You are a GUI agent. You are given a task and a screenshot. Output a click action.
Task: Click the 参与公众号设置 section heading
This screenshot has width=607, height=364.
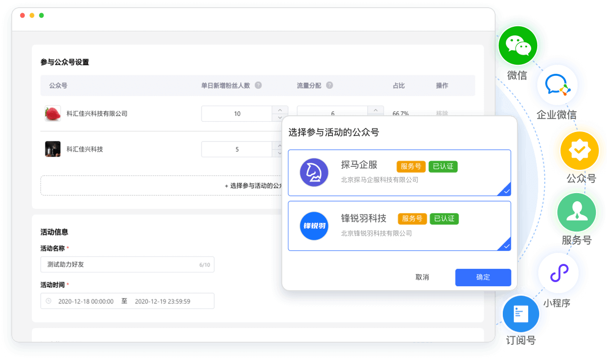(x=65, y=62)
